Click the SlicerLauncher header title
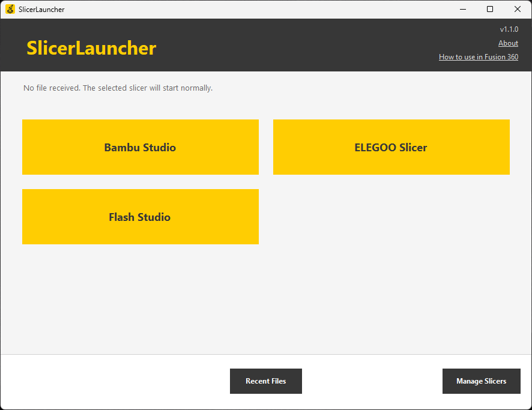Viewport: 532px width, 410px height. coord(91,48)
